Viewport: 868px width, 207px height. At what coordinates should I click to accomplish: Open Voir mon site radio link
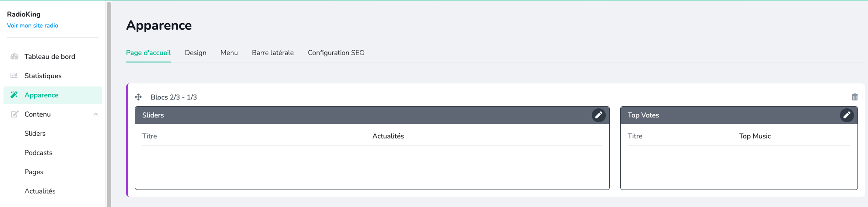[x=32, y=25]
